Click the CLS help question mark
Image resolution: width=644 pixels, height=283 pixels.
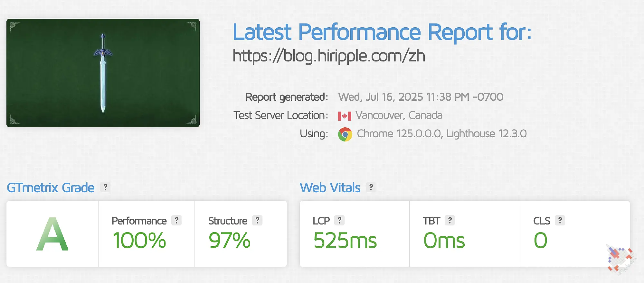(560, 220)
